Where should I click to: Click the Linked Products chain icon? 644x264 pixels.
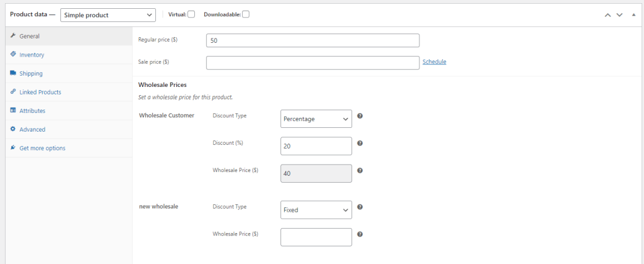point(13,92)
